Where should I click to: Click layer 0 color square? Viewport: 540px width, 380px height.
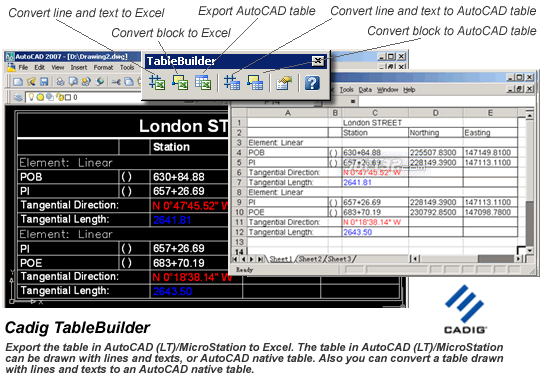pyautogui.click(x=68, y=97)
